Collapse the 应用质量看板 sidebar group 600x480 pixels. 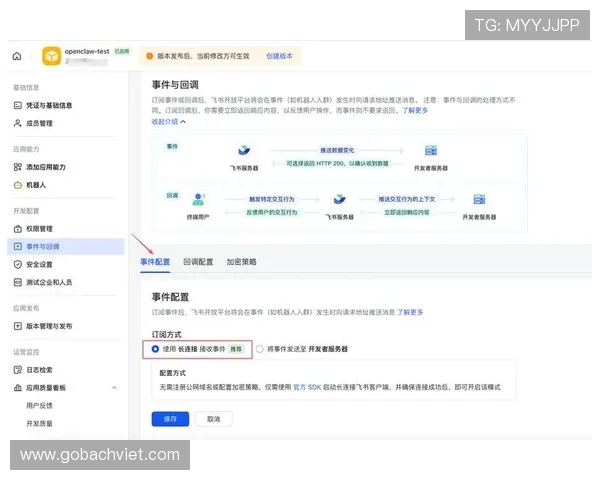[114, 388]
